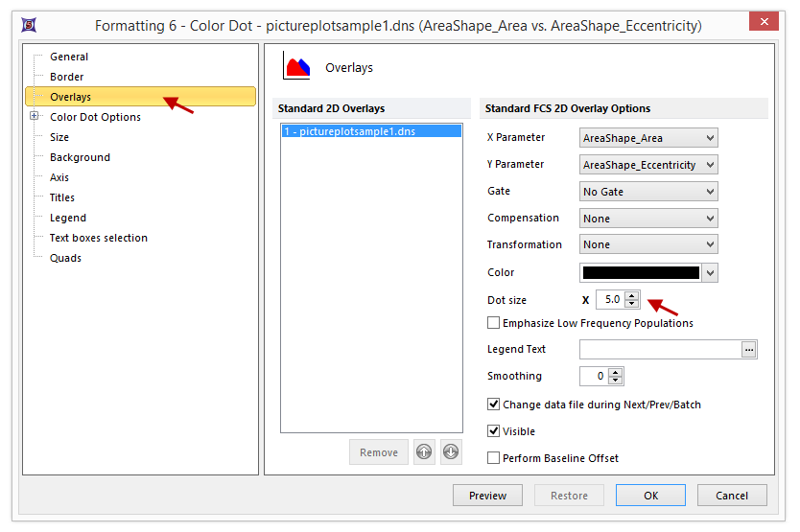Click the move overlay up arrow icon
Image resolution: width=800 pixels, height=532 pixels.
coord(423,452)
